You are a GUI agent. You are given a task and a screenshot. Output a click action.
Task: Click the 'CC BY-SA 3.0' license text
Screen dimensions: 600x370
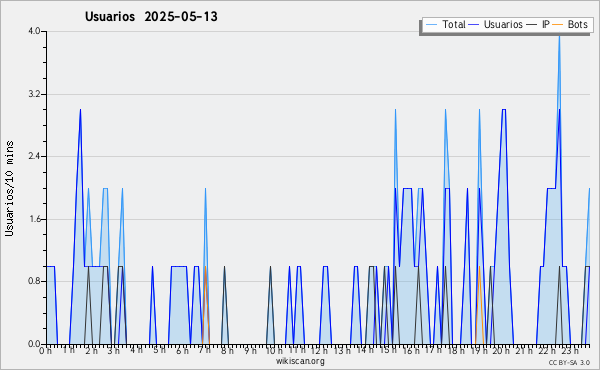tap(569, 362)
